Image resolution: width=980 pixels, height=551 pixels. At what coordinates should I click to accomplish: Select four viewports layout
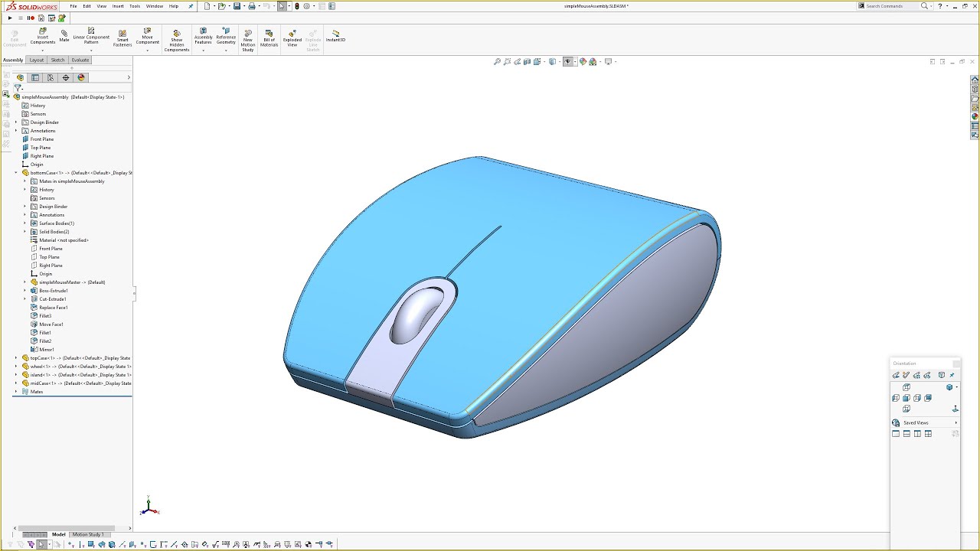pyautogui.click(x=928, y=434)
